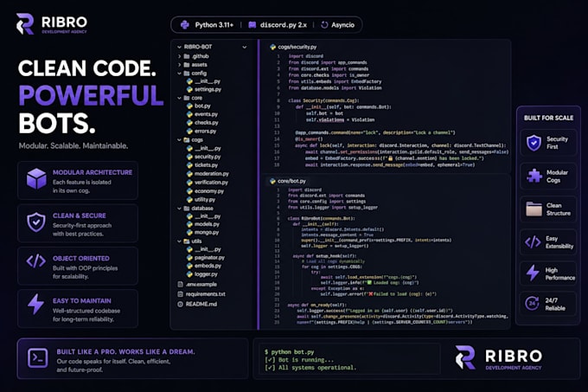
Task: Expand the .github folder chevron
Action: click(179, 56)
